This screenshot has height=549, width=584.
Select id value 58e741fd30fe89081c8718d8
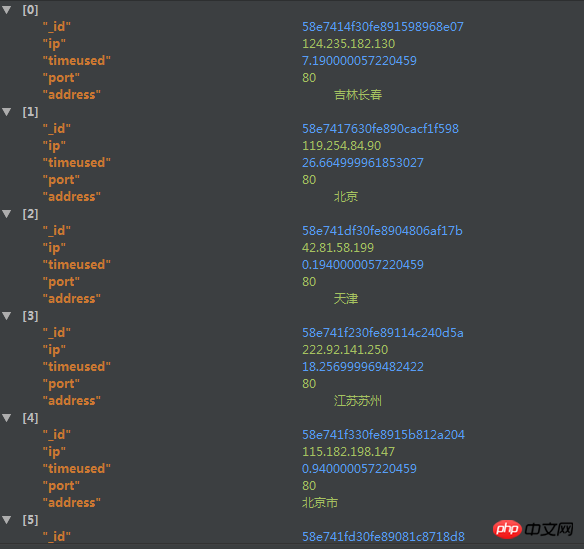383,537
